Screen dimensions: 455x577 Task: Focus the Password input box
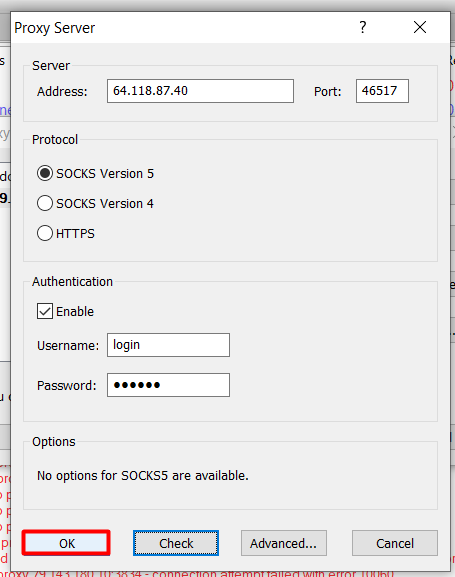[x=168, y=385]
